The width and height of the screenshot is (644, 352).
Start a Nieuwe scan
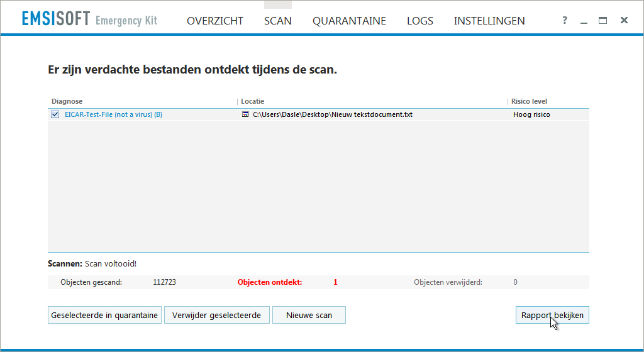[309, 315]
